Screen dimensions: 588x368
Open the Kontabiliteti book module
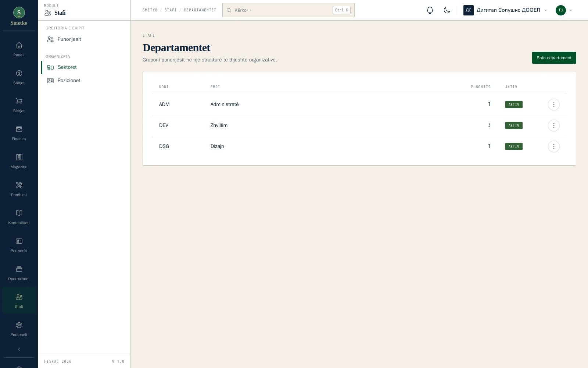pyautogui.click(x=19, y=217)
